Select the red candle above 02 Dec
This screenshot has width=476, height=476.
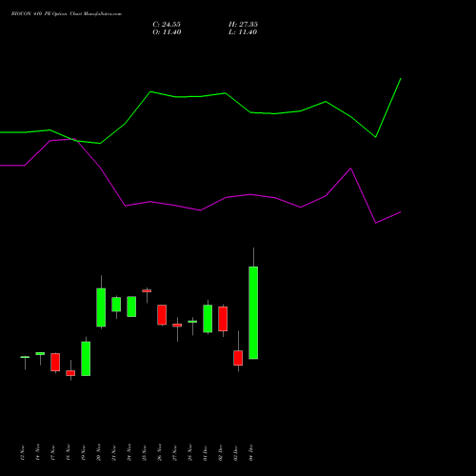pyautogui.click(x=223, y=319)
